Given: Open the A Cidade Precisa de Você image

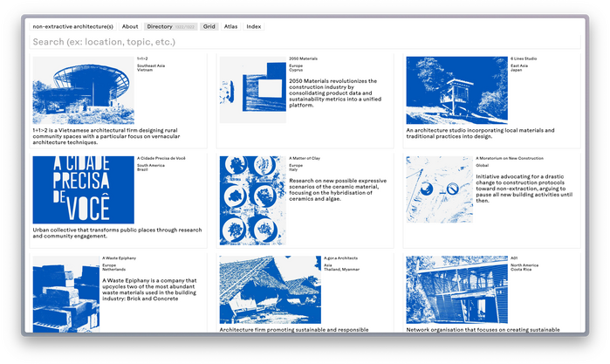Looking at the screenshot, I should [83, 190].
